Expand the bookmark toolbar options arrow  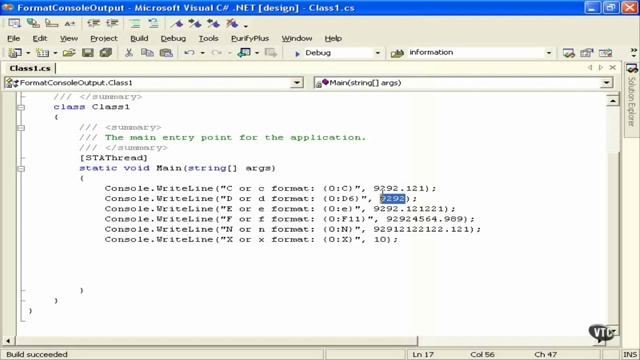click(246, 26)
